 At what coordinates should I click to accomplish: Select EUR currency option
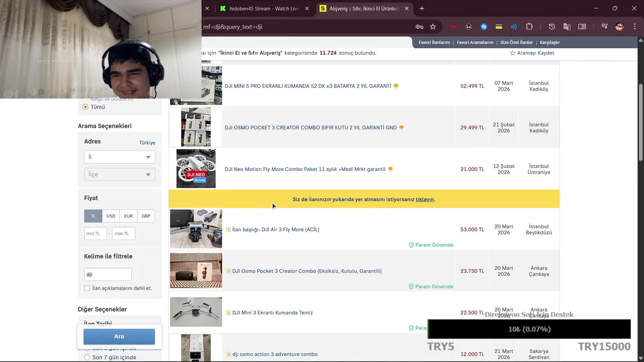[x=128, y=216]
